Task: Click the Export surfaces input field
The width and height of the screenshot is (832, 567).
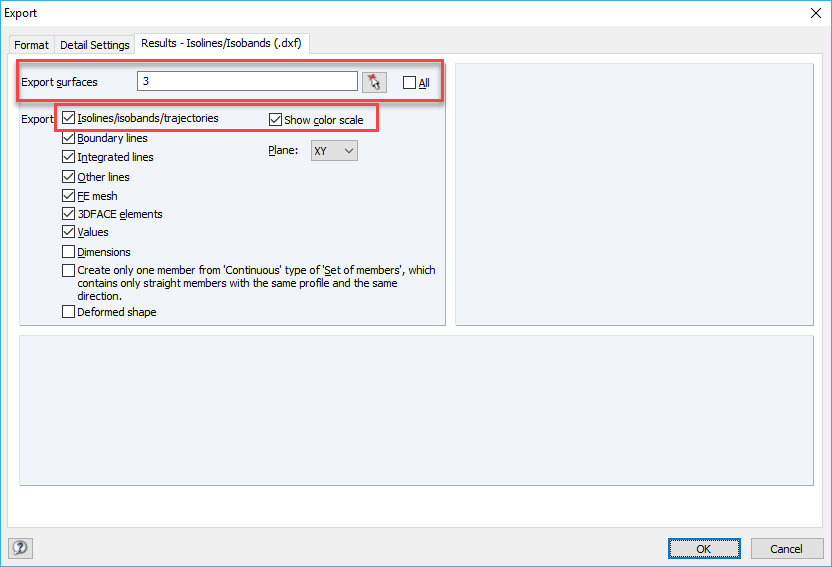Action: point(247,81)
